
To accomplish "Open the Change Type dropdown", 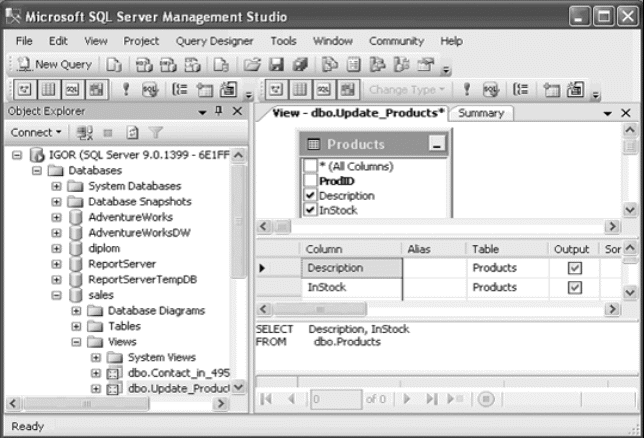I will pos(407,89).
